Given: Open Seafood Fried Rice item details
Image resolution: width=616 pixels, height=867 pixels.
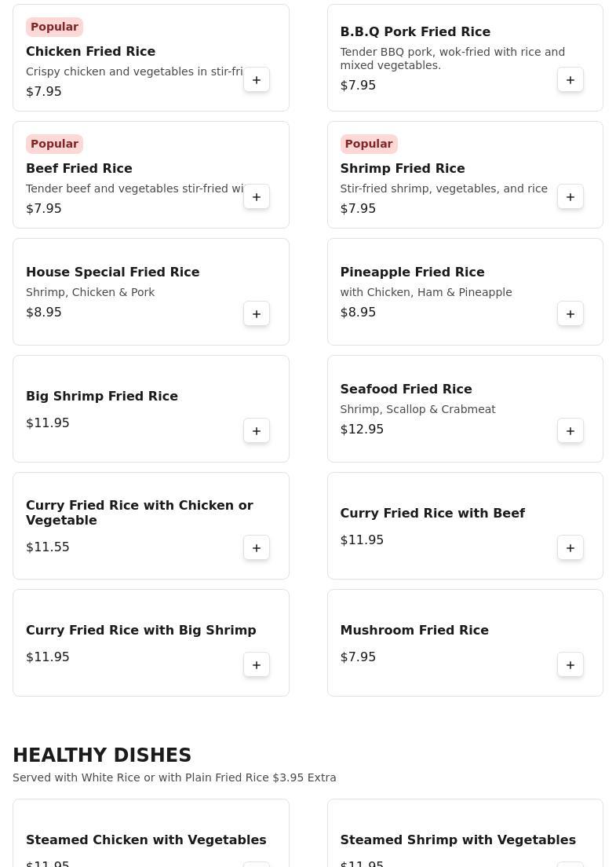Looking at the screenshot, I should click(406, 390).
